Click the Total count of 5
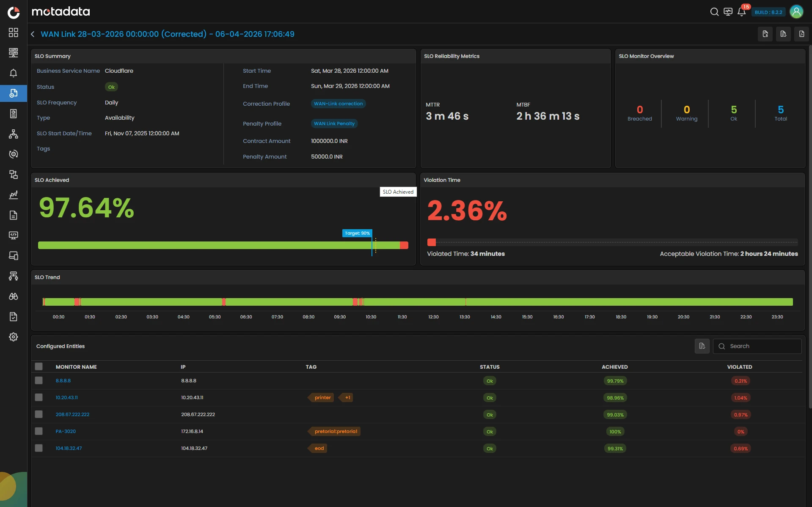Screen dimensions: 812x507 pyautogui.click(x=781, y=110)
